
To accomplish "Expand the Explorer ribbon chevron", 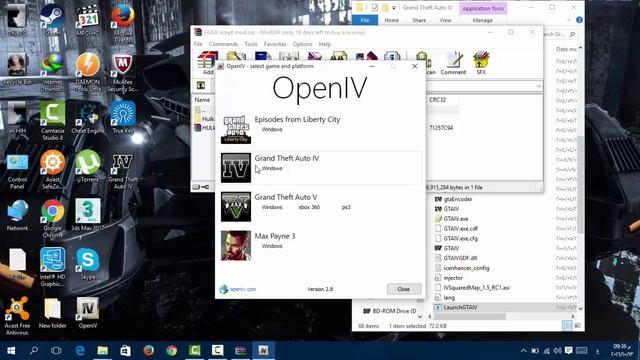I will (569, 20).
